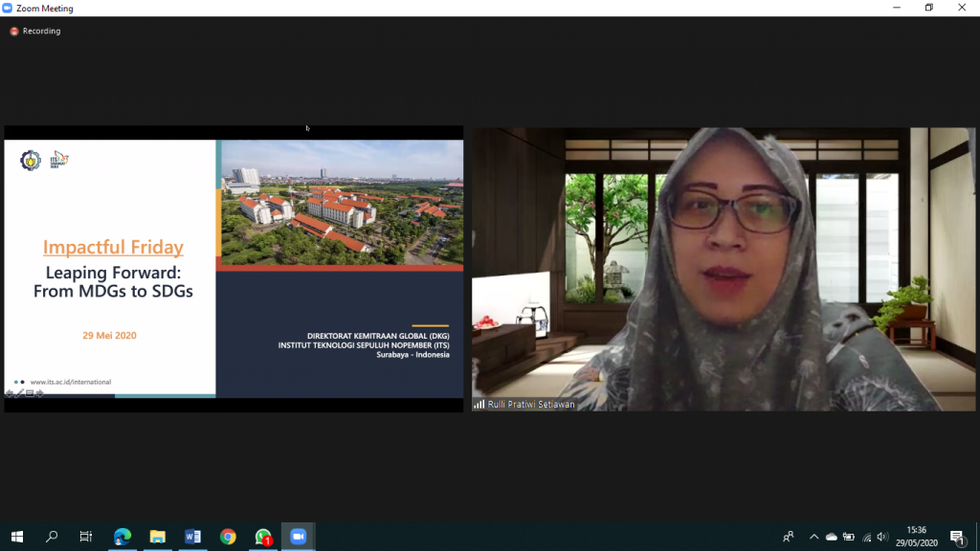Open File Explorer from the taskbar

pos(158,537)
